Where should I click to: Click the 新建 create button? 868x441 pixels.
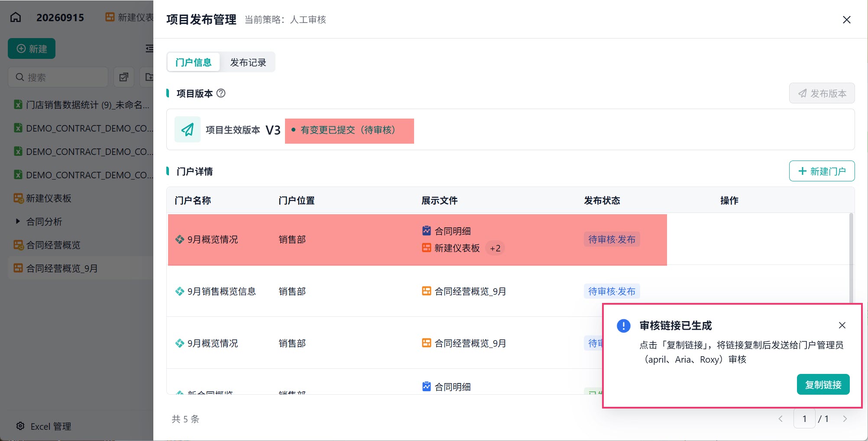32,49
